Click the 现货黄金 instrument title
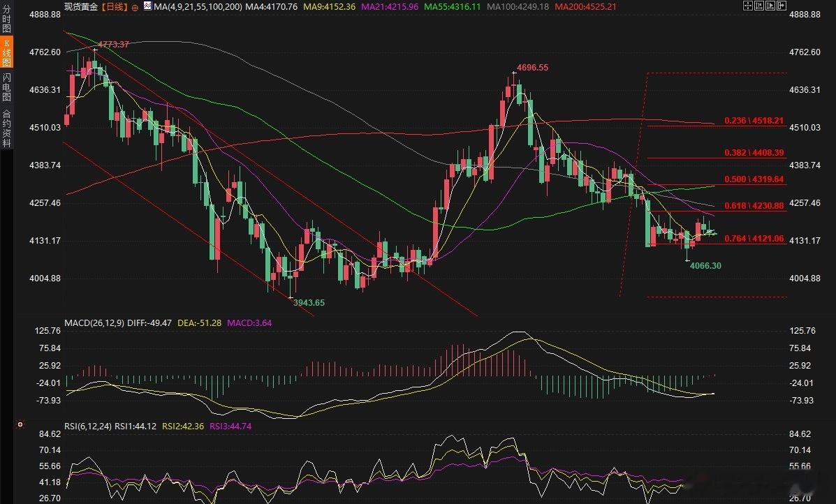The image size is (836, 504). pos(82,7)
